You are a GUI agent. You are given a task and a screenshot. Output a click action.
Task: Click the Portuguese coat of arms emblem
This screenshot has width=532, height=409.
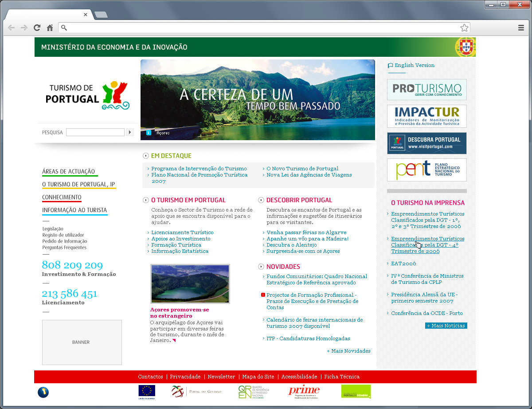(465, 47)
